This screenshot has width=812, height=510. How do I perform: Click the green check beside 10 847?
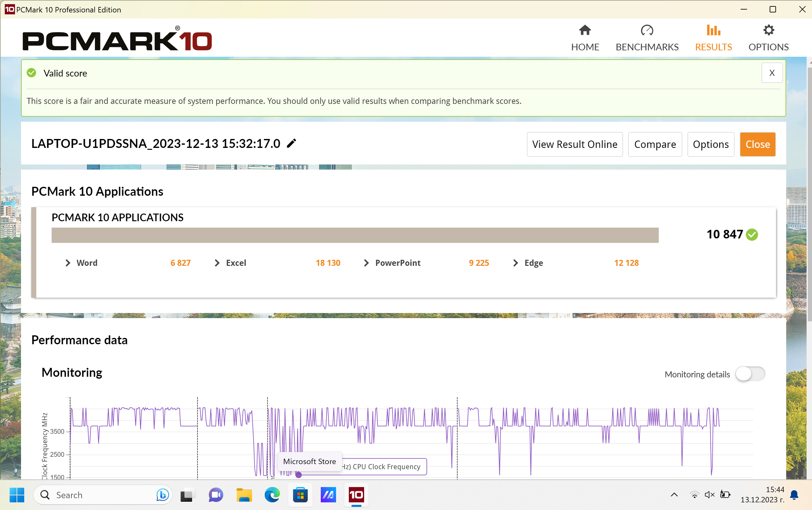[x=752, y=234]
